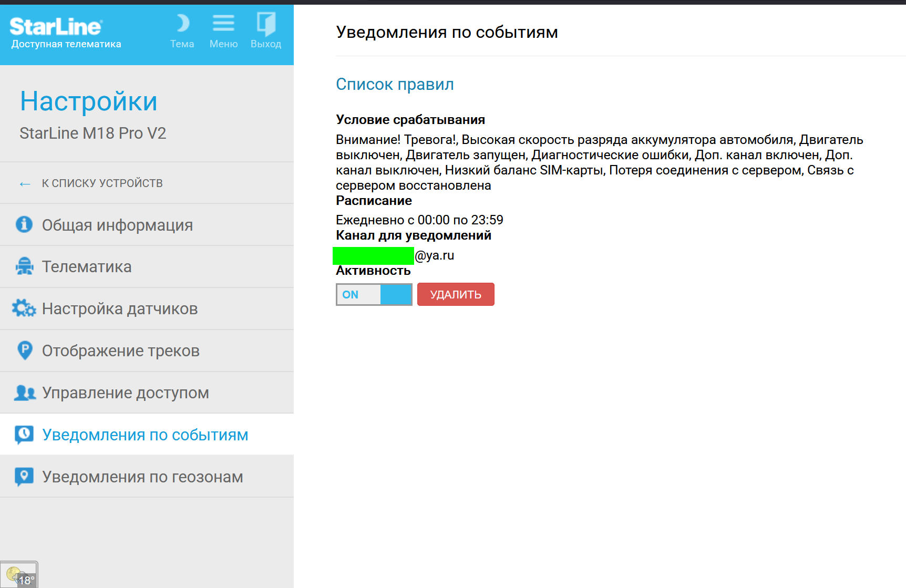The height and width of the screenshot is (588, 906).
Task: Click the Список правил heading
Action: pyautogui.click(x=395, y=84)
